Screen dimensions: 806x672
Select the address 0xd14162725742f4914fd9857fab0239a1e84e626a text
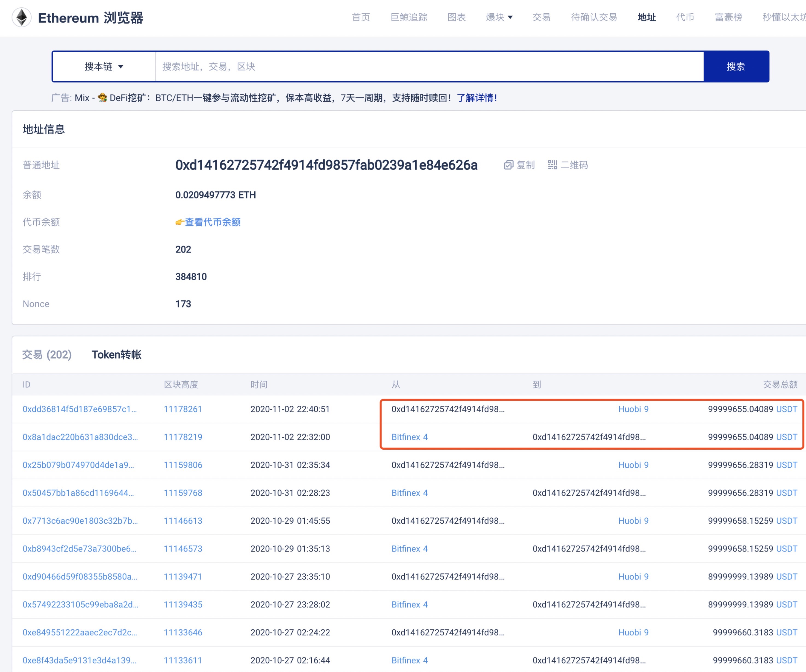tap(326, 165)
